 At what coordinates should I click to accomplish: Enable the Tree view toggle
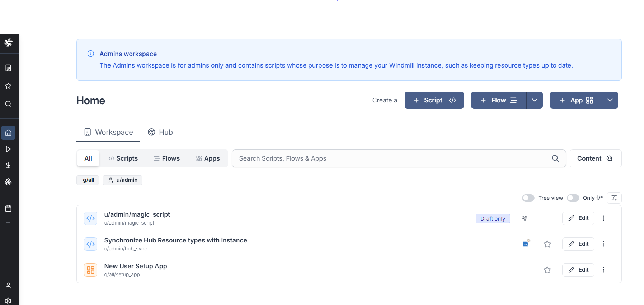(x=528, y=198)
